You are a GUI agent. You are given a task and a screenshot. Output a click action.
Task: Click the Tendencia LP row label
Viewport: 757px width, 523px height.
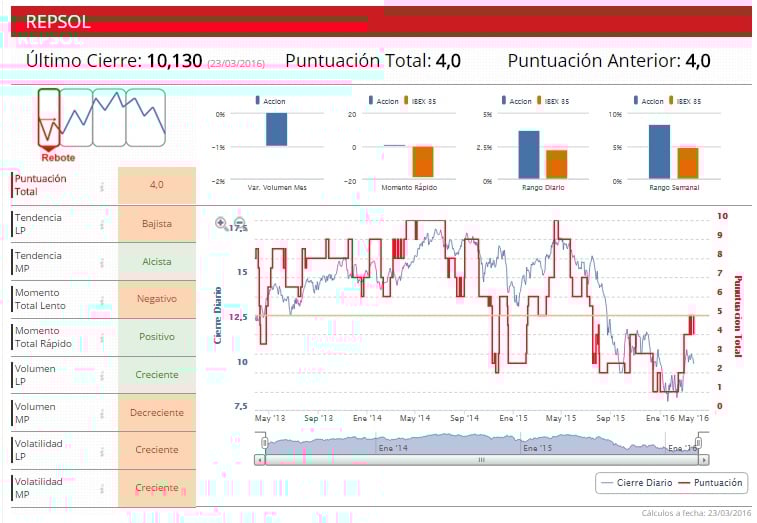[x=38, y=224]
